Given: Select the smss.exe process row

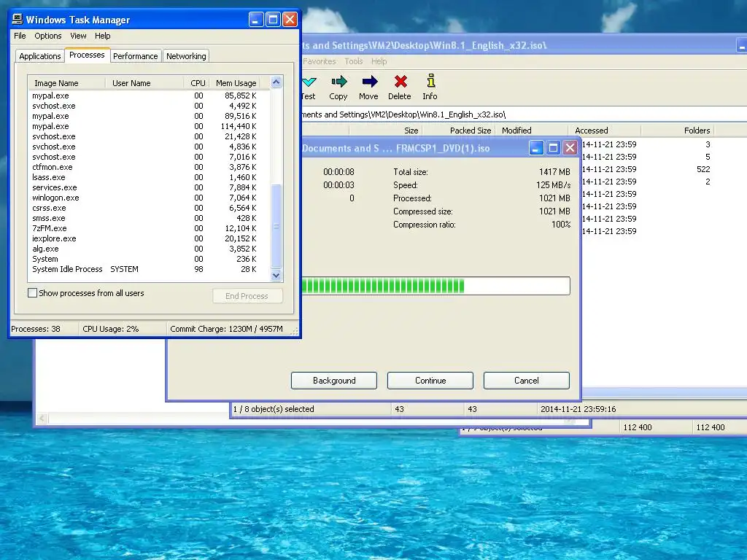Looking at the screenshot, I should (x=149, y=218).
